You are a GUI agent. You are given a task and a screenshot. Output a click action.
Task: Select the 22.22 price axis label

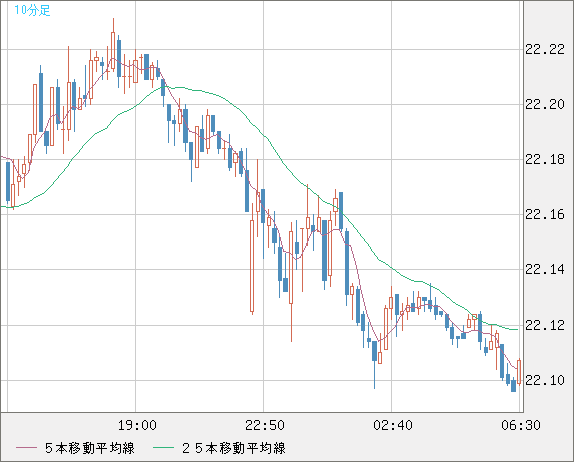545,49
